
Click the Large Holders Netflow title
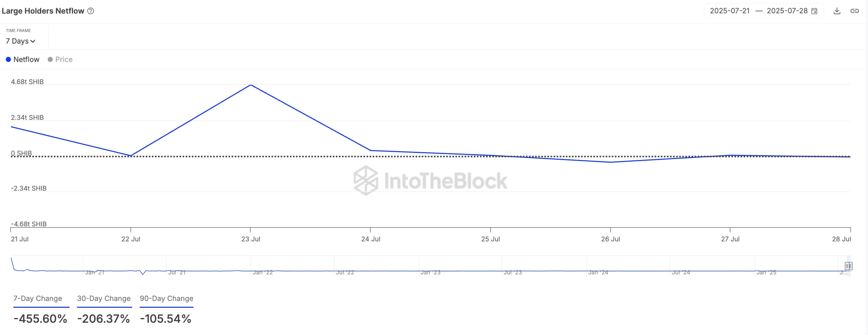(43, 11)
